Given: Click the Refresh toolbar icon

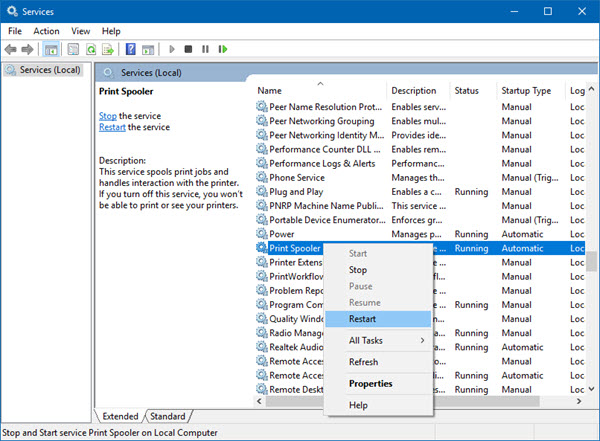Looking at the screenshot, I should pyautogui.click(x=91, y=49).
